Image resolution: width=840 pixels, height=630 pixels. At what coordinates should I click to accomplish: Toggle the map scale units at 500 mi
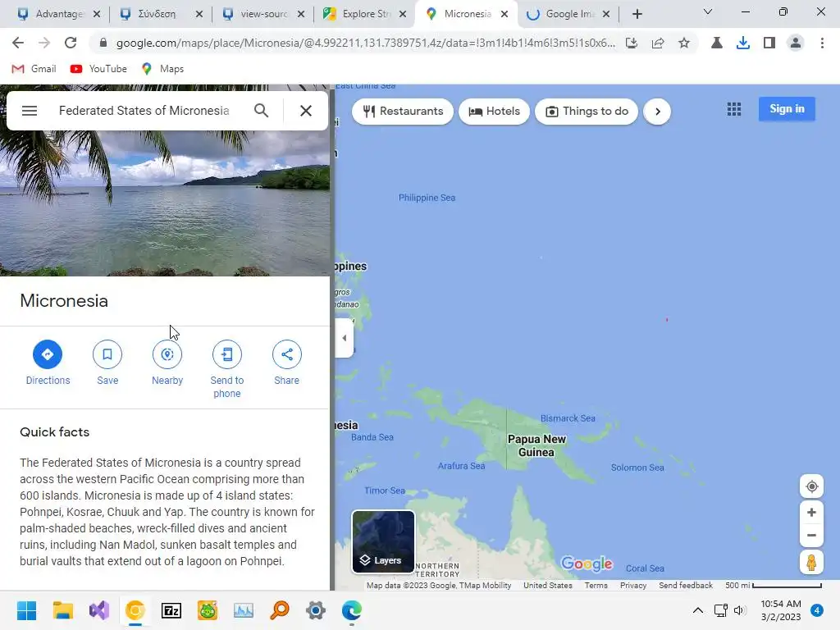(x=773, y=586)
